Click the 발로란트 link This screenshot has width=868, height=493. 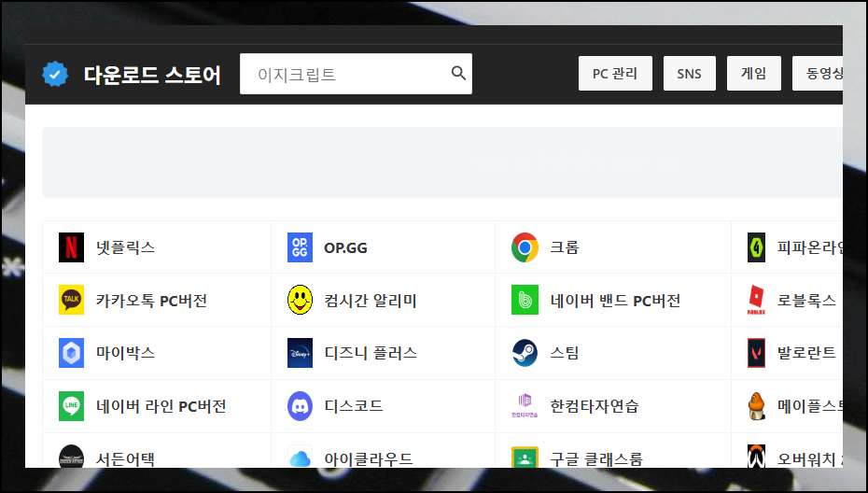tap(806, 353)
